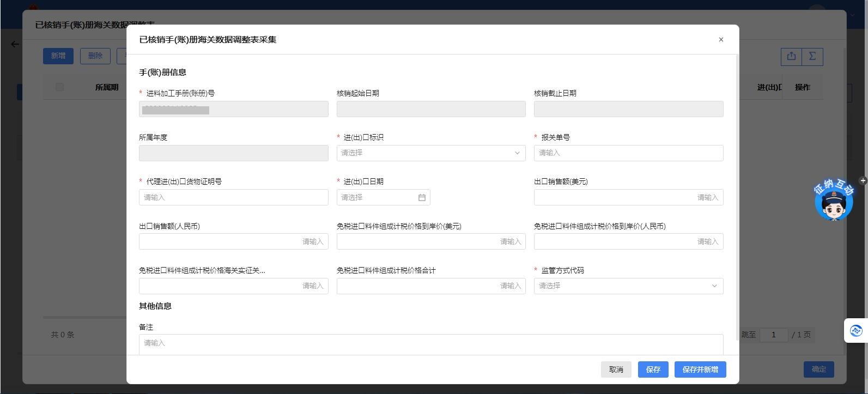Click the calendar icon in 进(出)口日期 field
The image size is (868, 394).
(x=422, y=197)
